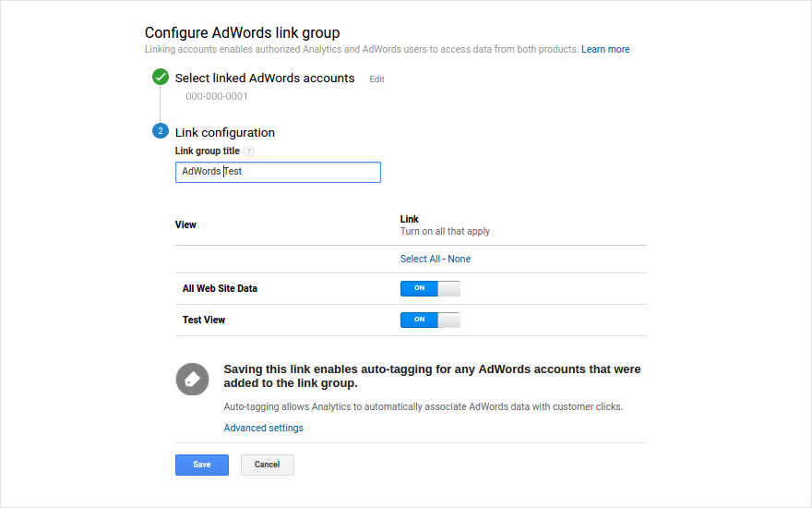
Task: Toggle the All Web Site Data switch
Action: click(430, 288)
